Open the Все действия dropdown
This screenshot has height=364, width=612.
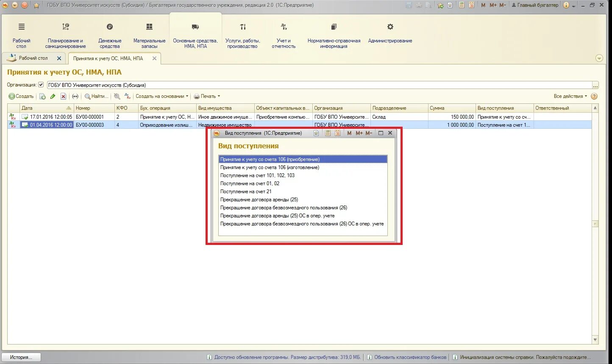(x=570, y=97)
